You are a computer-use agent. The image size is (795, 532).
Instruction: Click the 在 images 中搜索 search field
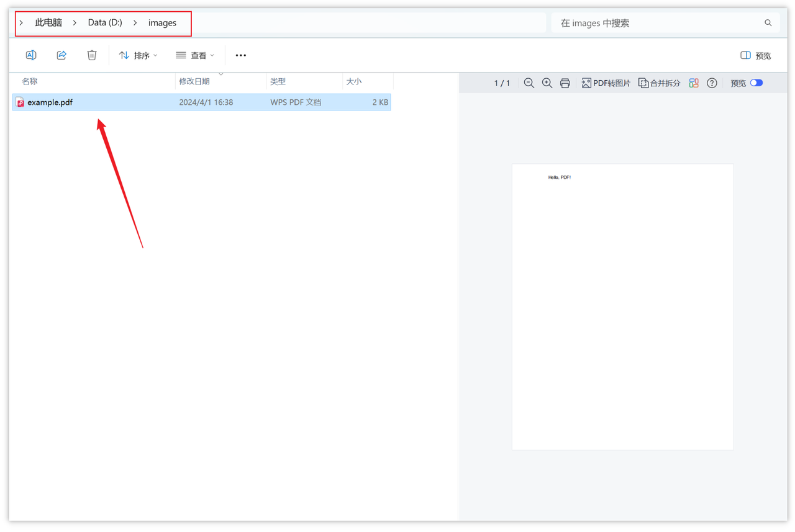[665, 23]
